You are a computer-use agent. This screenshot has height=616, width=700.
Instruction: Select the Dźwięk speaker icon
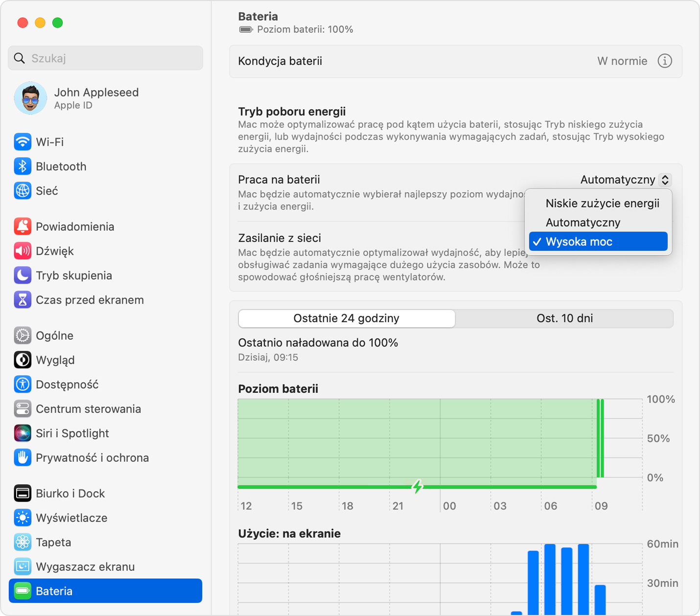pyautogui.click(x=23, y=251)
